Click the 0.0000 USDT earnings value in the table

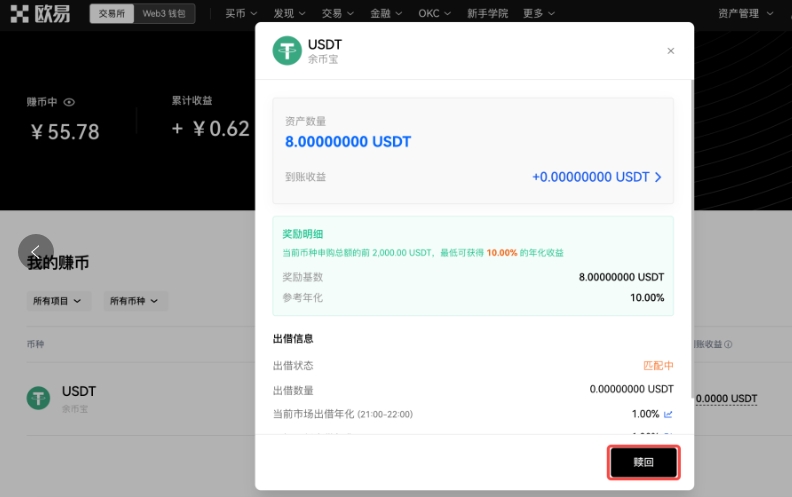click(726, 399)
